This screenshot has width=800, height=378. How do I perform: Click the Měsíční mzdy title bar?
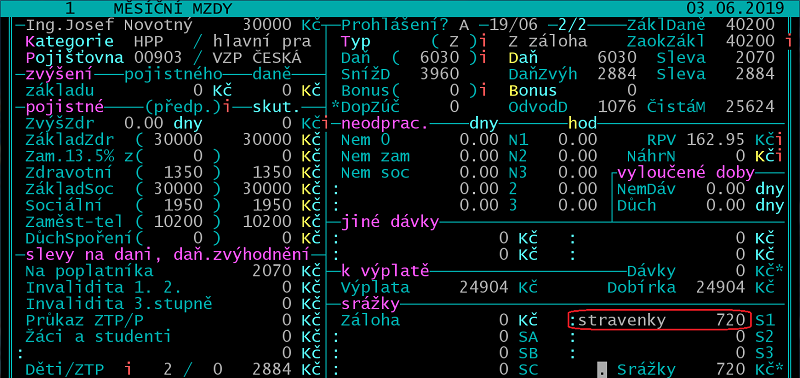pyautogui.click(x=400, y=8)
